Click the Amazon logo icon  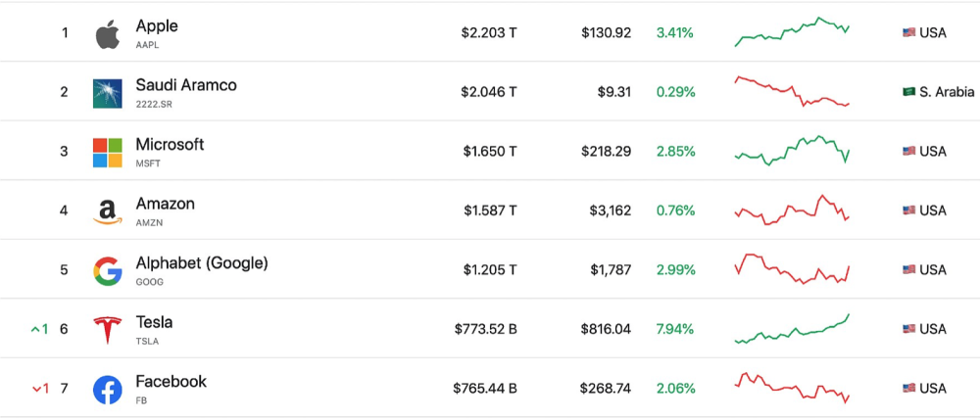click(108, 211)
